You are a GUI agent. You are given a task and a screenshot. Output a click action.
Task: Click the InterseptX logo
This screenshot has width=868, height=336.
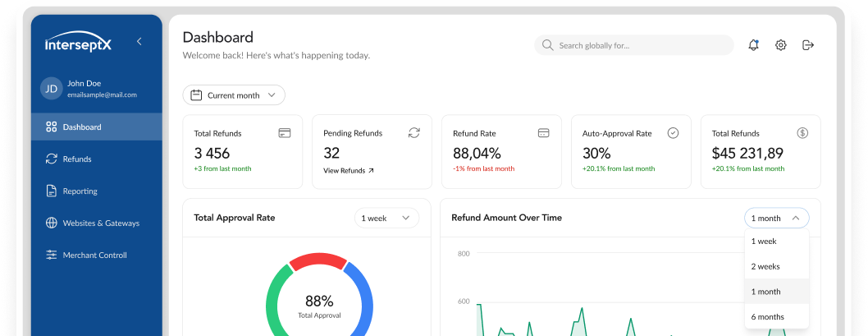pyautogui.click(x=78, y=42)
